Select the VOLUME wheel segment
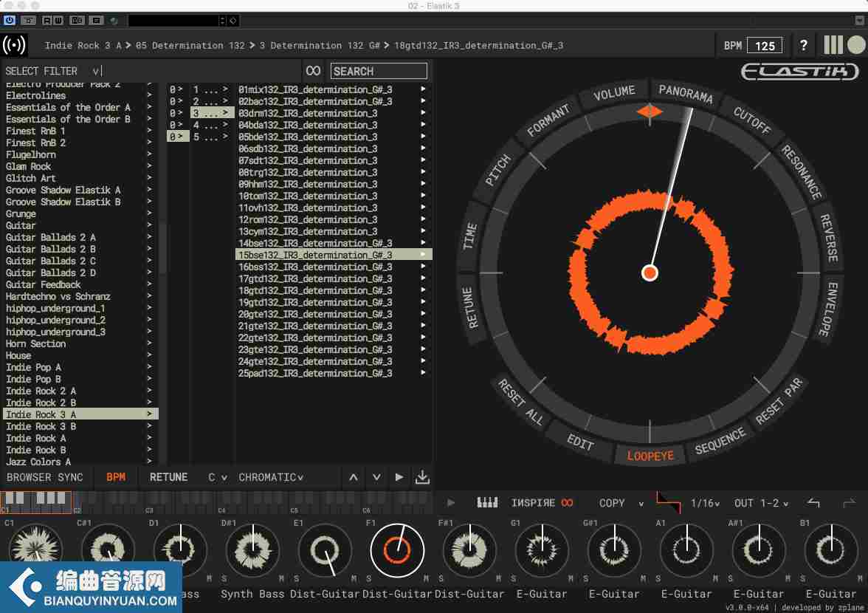The width and height of the screenshot is (868, 613). [x=614, y=93]
